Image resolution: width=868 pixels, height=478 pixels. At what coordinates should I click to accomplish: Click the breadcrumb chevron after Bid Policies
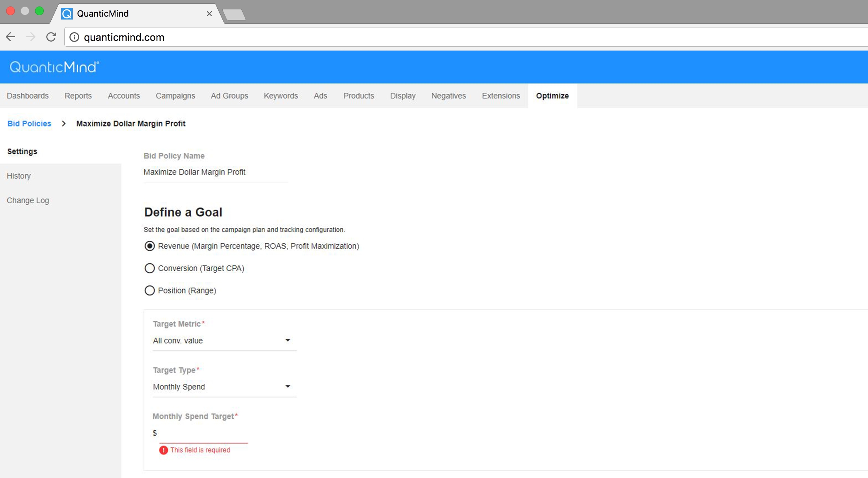tap(64, 124)
